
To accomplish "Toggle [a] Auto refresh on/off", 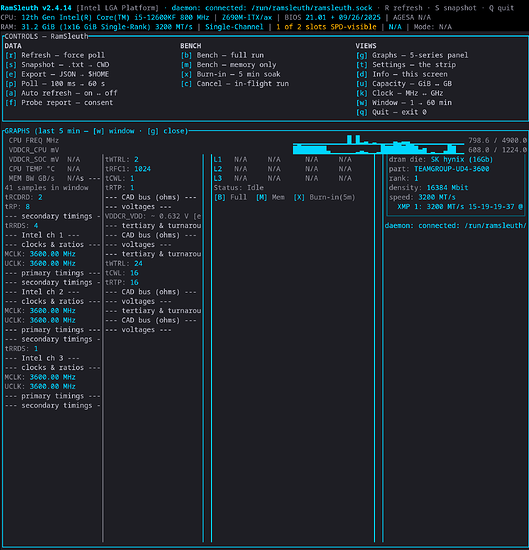I will coord(61,93).
